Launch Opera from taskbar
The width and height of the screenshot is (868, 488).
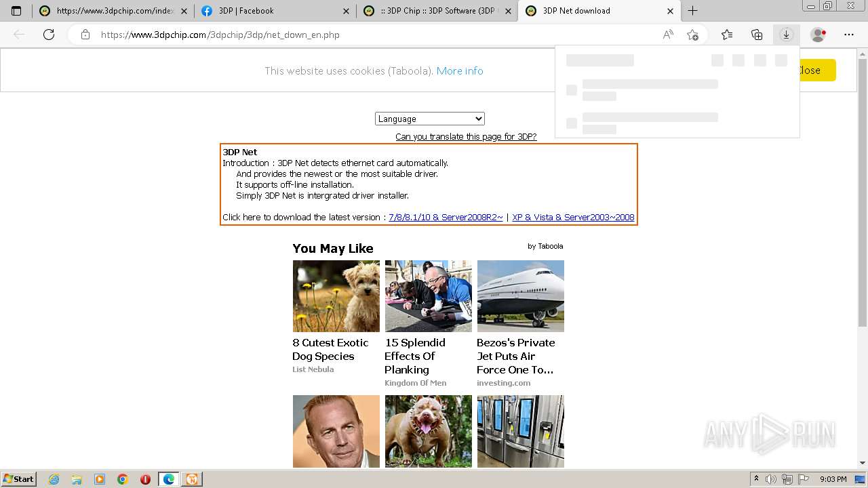(x=145, y=479)
